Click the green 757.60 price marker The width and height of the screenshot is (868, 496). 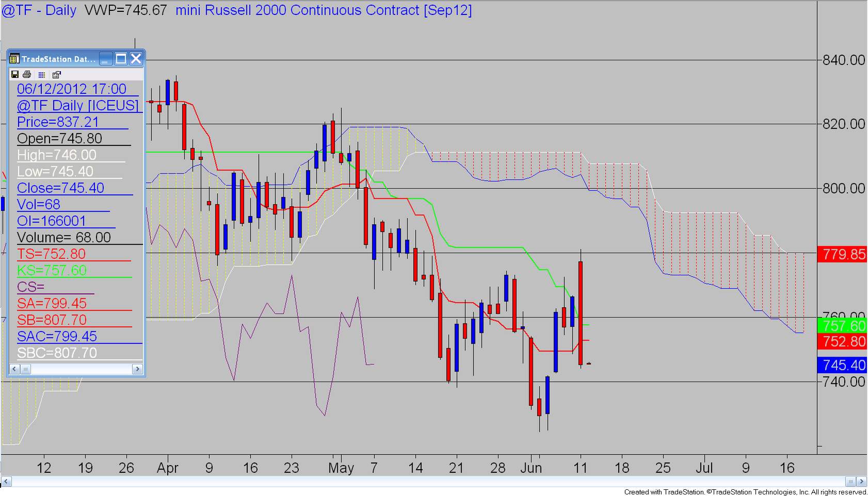[842, 326]
